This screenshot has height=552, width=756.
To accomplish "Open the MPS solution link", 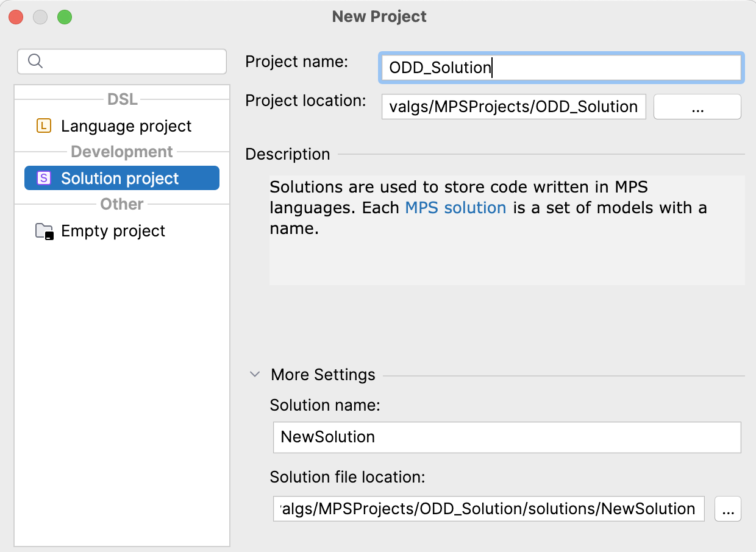I will click(455, 208).
